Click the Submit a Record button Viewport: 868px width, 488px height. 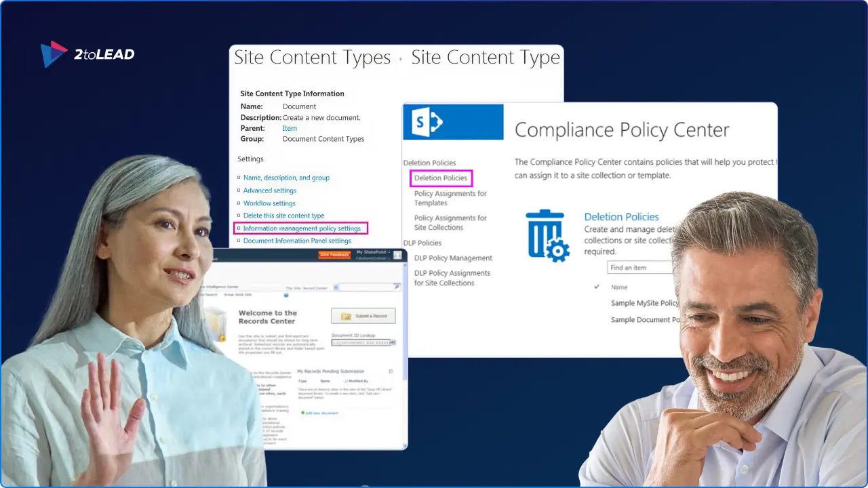click(363, 316)
